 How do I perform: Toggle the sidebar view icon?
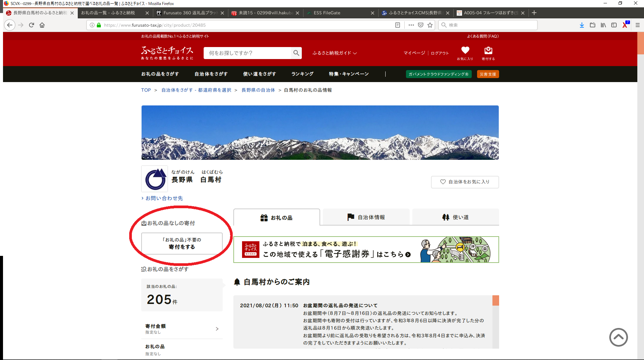pos(614,25)
